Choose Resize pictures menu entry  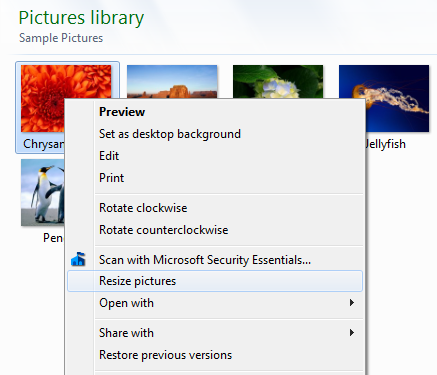pos(215,281)
